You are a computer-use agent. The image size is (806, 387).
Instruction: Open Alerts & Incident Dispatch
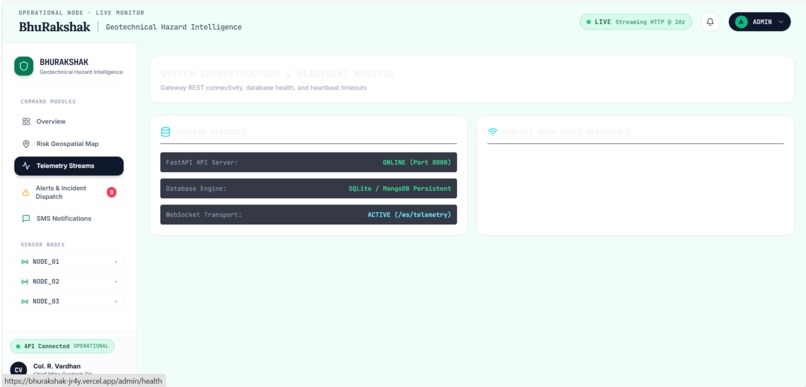(69, 192)
